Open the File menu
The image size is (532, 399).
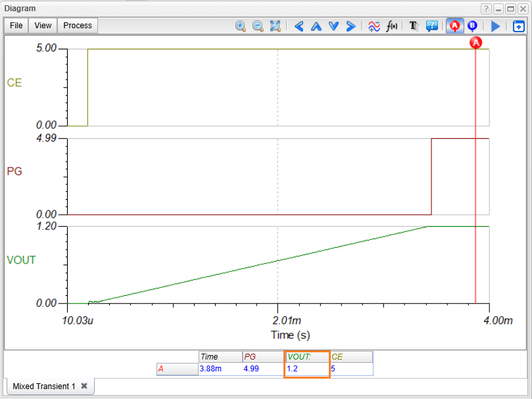(16, 26)
